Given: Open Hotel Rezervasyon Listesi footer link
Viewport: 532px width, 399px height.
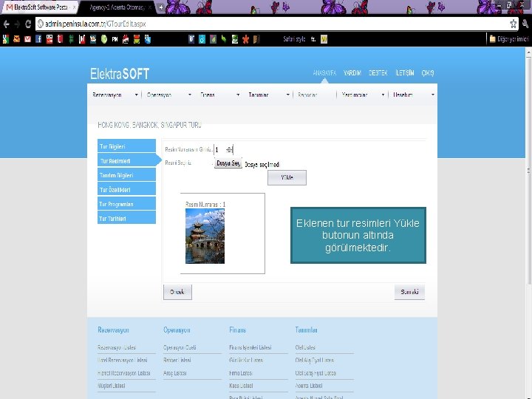Looking at the screenshot, I should [123, 361].
